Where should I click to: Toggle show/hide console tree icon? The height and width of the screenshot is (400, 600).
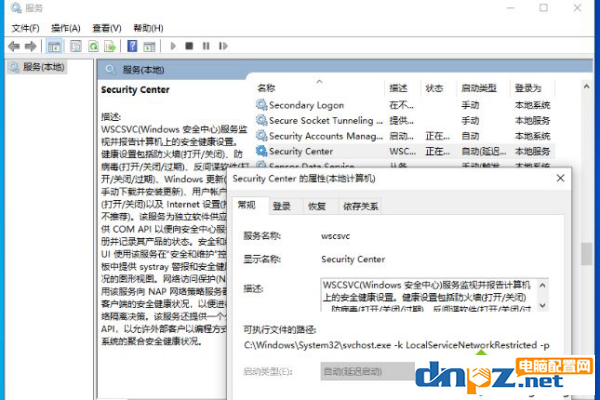[54, 46]
